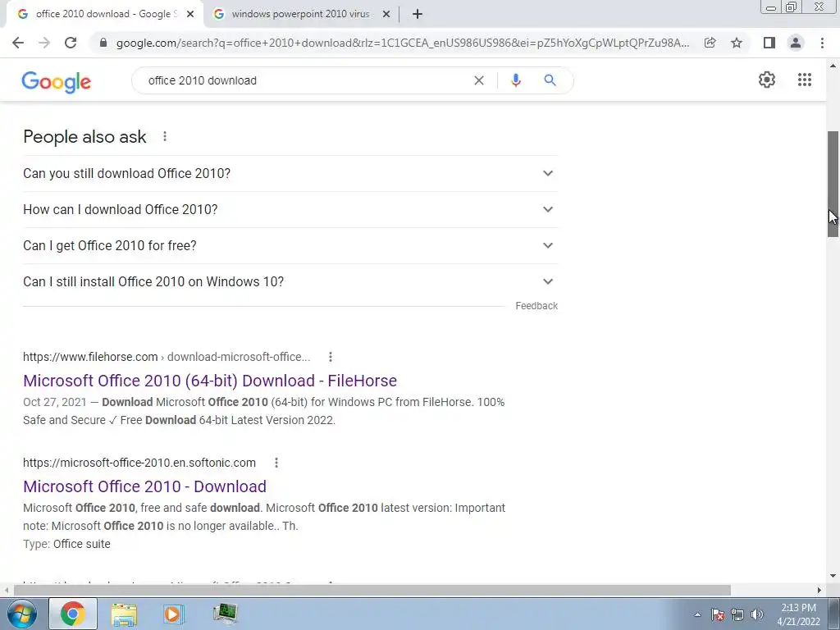
Task: Submit search with magnifier icon
Action: pyautogui.click(x=550, y=80)
